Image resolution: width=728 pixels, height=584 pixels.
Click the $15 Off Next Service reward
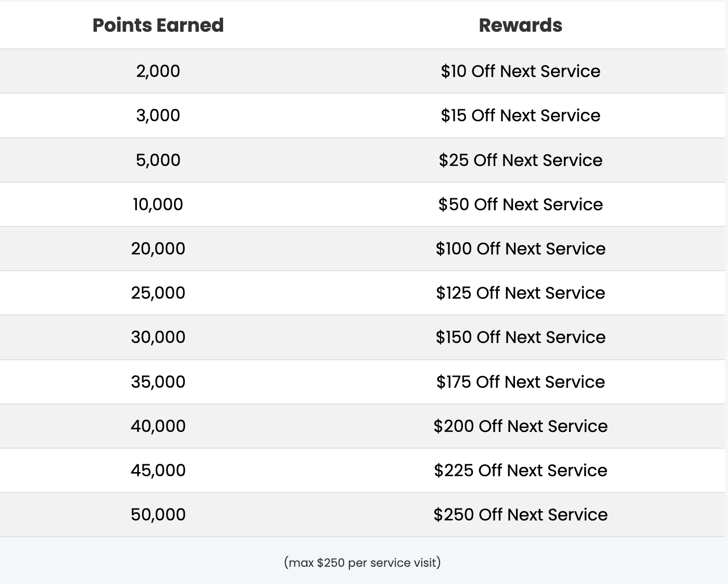point(520,116)
